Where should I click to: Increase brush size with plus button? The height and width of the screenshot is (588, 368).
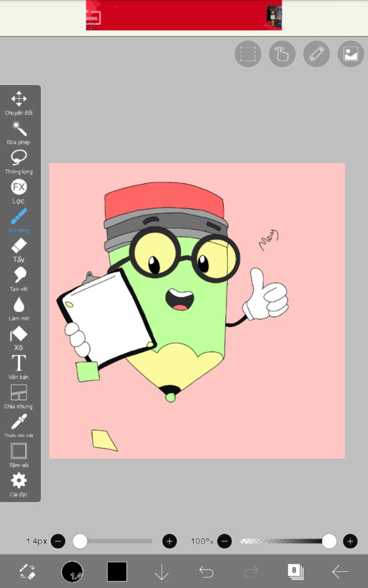point(170,541)
